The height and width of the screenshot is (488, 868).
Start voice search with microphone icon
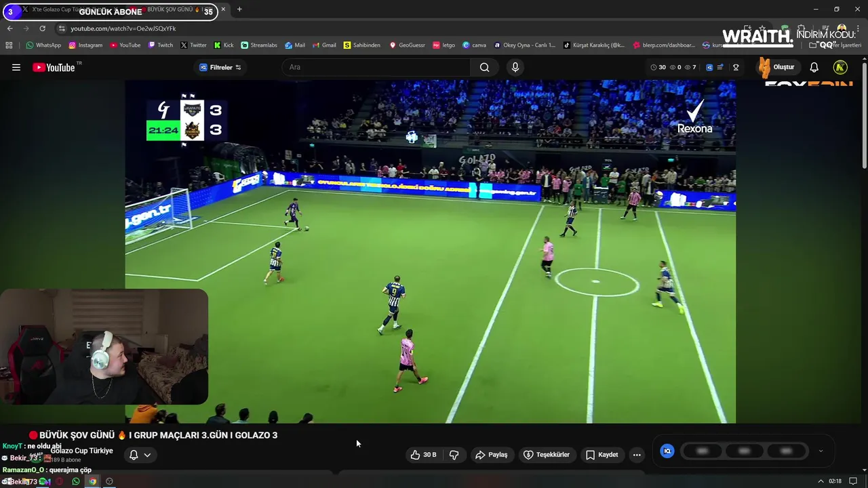[x=515, y=67]
